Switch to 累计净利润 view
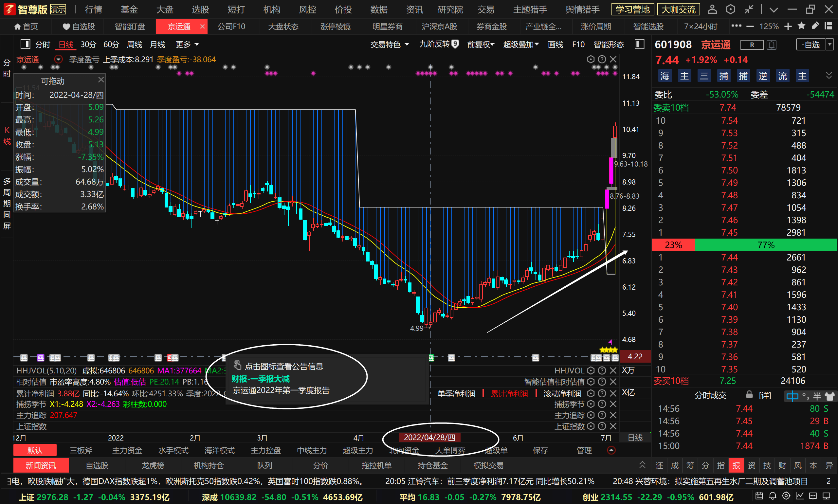Image resolution: width=838 pixels, height=504 pixels. [x=509, y=394]
